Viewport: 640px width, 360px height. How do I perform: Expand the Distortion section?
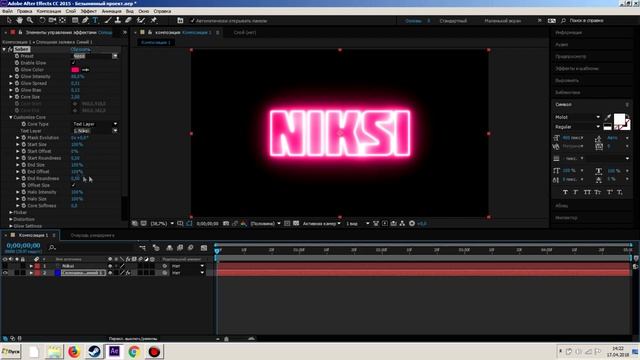point(11,220)
